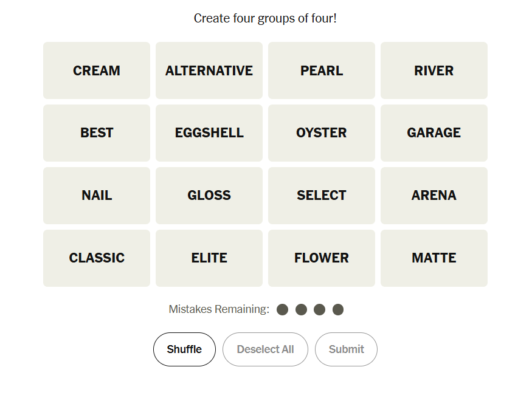The image size is (532, 398).
Task: Click the first Mistakes Remaining dot
Action: coord(282,310)
